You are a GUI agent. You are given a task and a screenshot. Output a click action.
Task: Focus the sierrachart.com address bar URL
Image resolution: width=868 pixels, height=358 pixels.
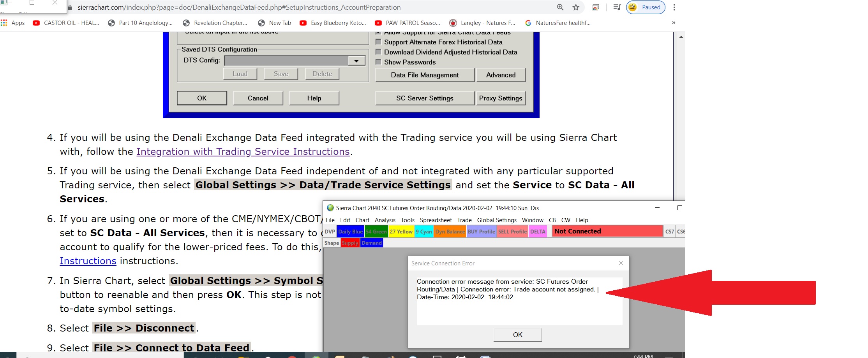click(x=239, y=7)
